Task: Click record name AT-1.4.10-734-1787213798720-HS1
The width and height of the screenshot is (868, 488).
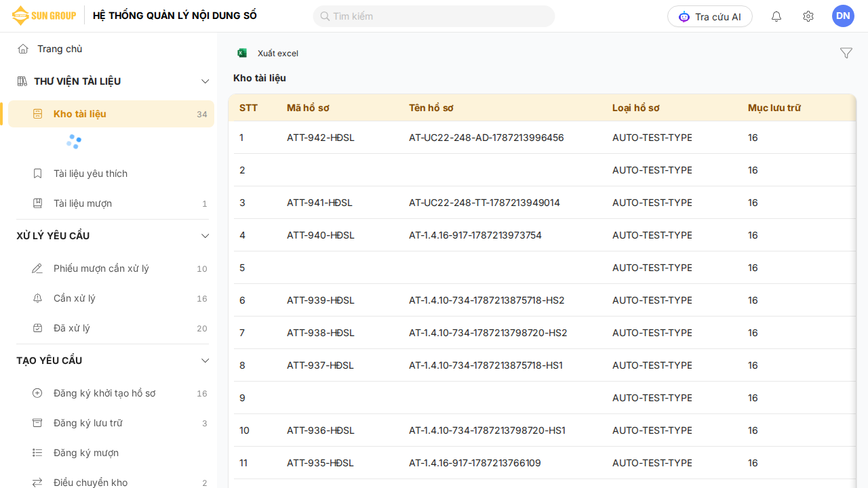Action: coord(487,430)
